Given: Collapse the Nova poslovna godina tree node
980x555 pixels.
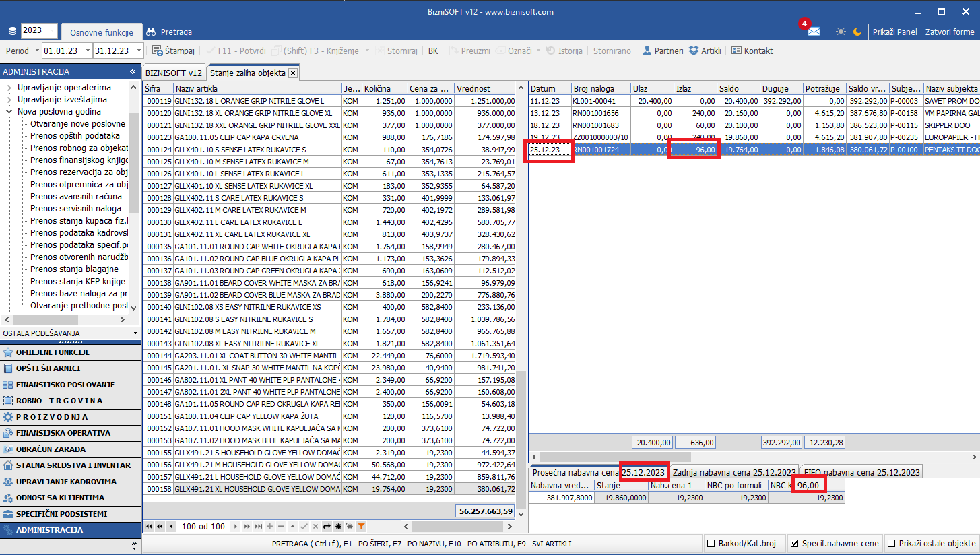Looking at the screenshot, I should tap(9, 112).
